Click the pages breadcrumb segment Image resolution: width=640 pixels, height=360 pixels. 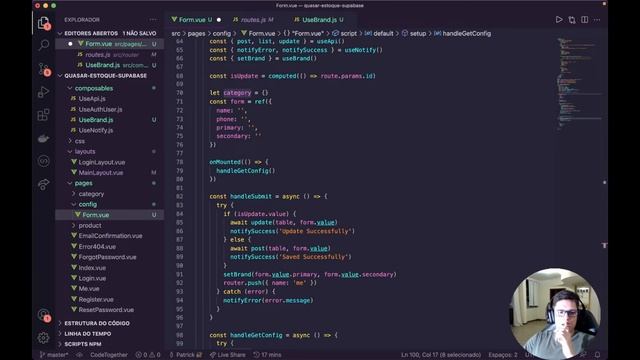pos(196,33)
